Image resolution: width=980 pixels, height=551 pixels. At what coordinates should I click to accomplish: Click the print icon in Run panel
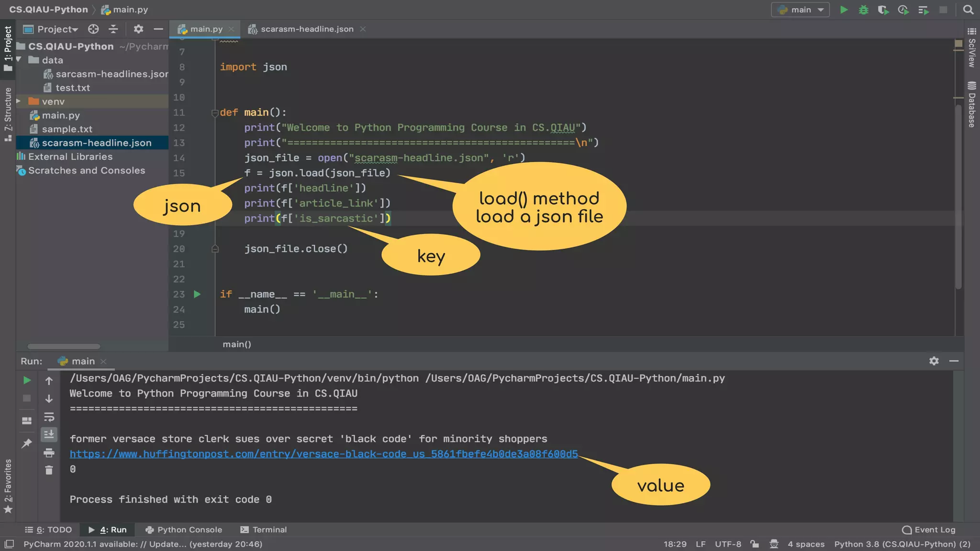tap(49, 452)
